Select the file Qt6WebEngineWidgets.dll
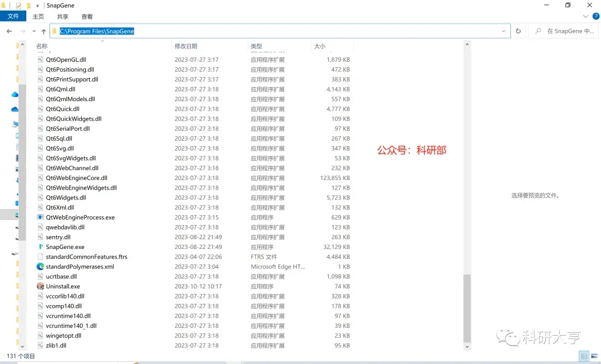The height and width of the screenshot is (364, 601). pyautogui.click(x=81, y=187)
